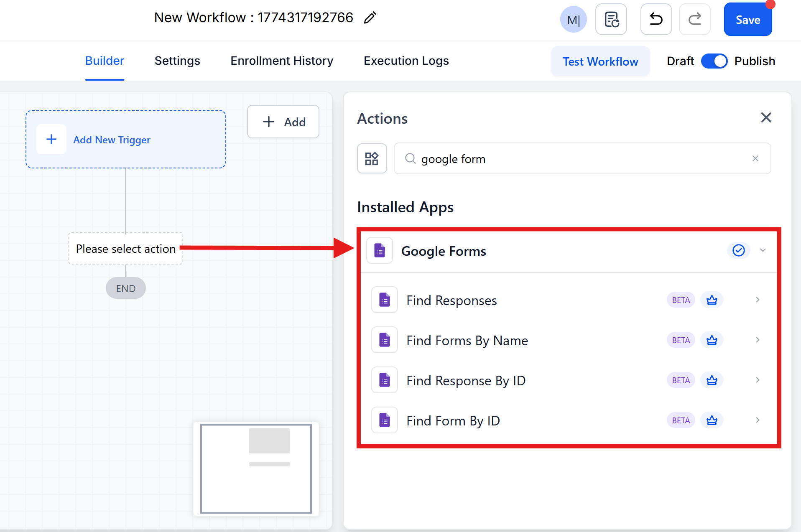This screenshot has width=801, height=532.
Task: Collapse the Google Forms app section
Action: (x=763, y=250)
